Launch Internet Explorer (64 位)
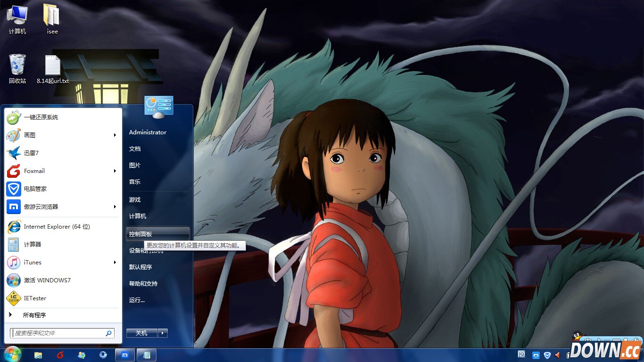Image resolution: width=644 pixels, height=362 pixels. pos(57,227)
